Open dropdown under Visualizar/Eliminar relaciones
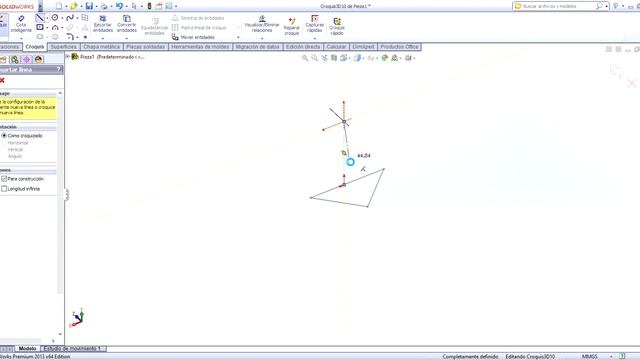Image resolution: width=640 pixels, height=360 pixels. coord(262,38)
